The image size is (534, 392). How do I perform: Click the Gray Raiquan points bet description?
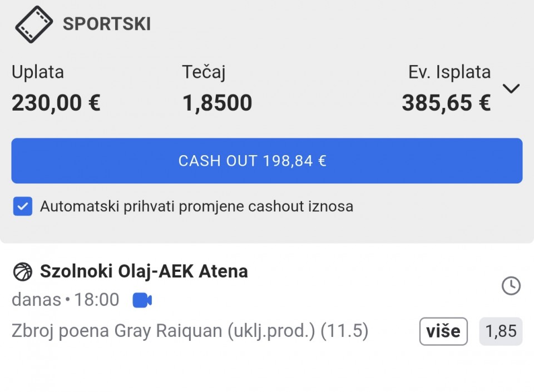[190, 331]
